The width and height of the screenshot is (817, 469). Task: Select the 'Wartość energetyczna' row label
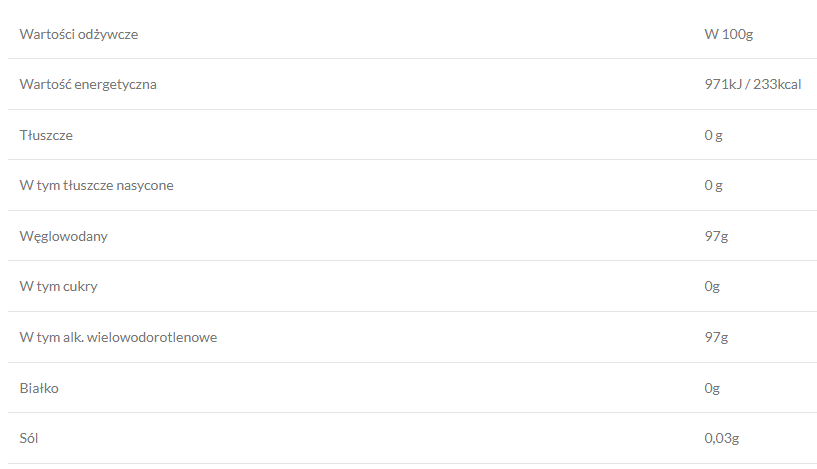pos(88,85)
